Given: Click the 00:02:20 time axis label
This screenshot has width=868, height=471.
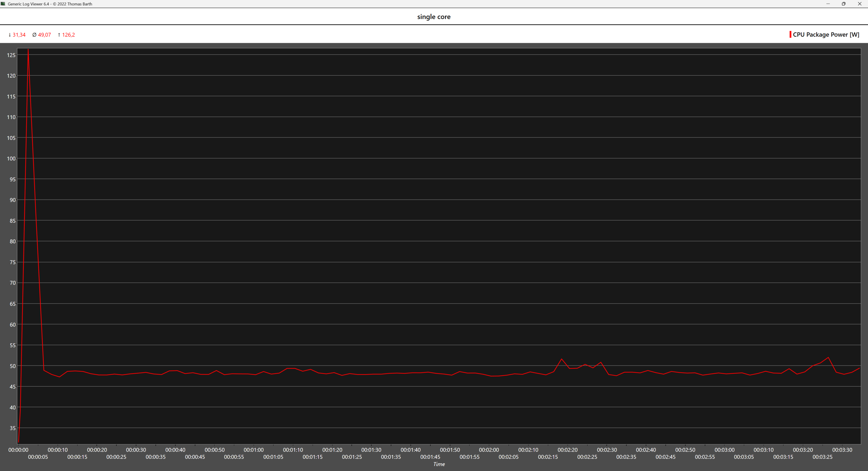Looking at the screenshot, I should click(x=568, y=450).
